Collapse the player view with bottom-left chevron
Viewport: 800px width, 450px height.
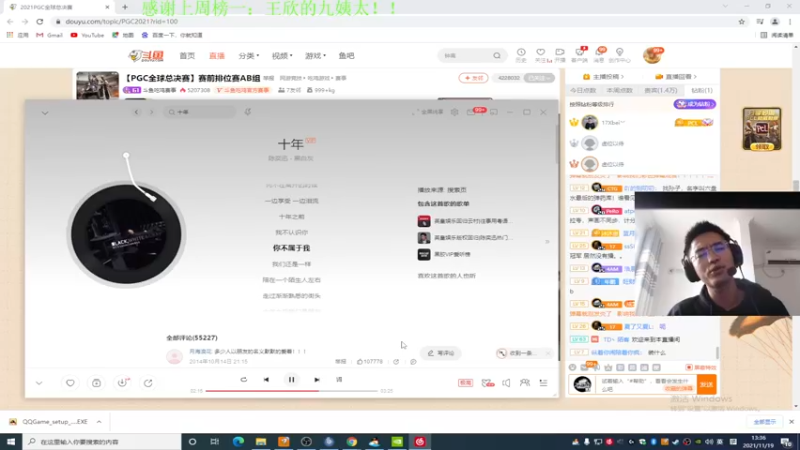pyautogui.click(x=39, y=383)
